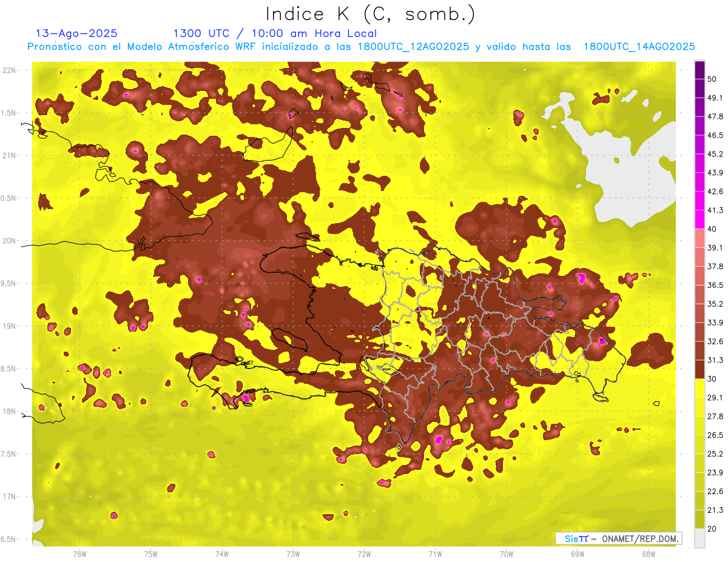Viewport: 728px width, 562px height.
Task: Click the color bar label '22.6'
Action: click(716, 491)
